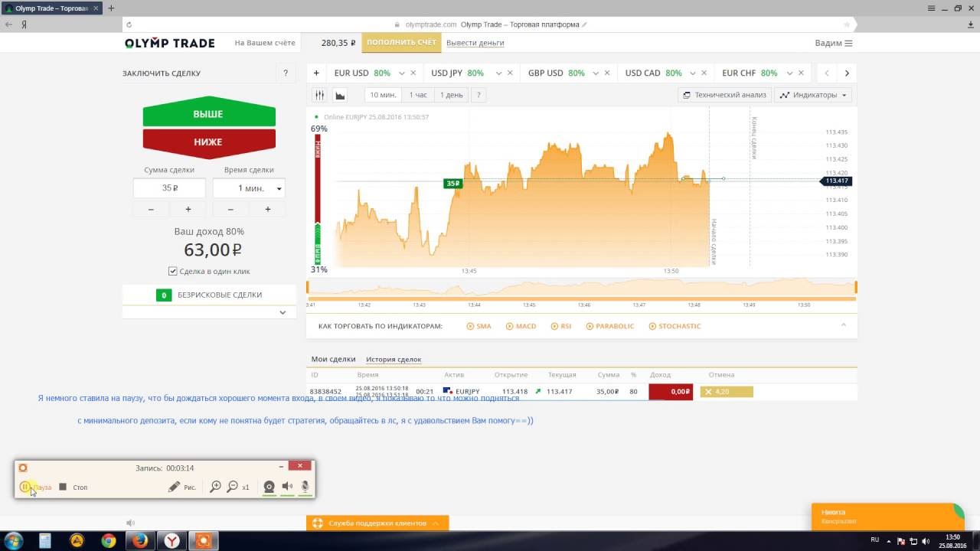Open EUR USD asset dropdown arrow
This screenshot has width=980, height=551.
[402, 73]
